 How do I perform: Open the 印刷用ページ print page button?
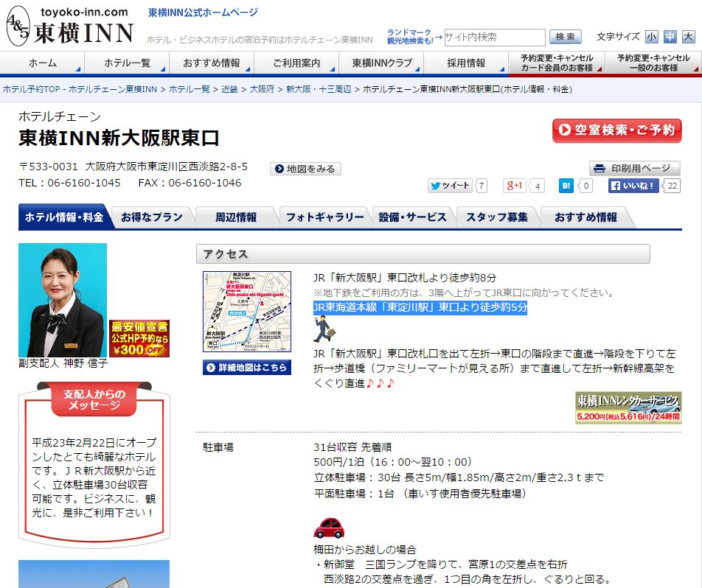tap(634, 168)
